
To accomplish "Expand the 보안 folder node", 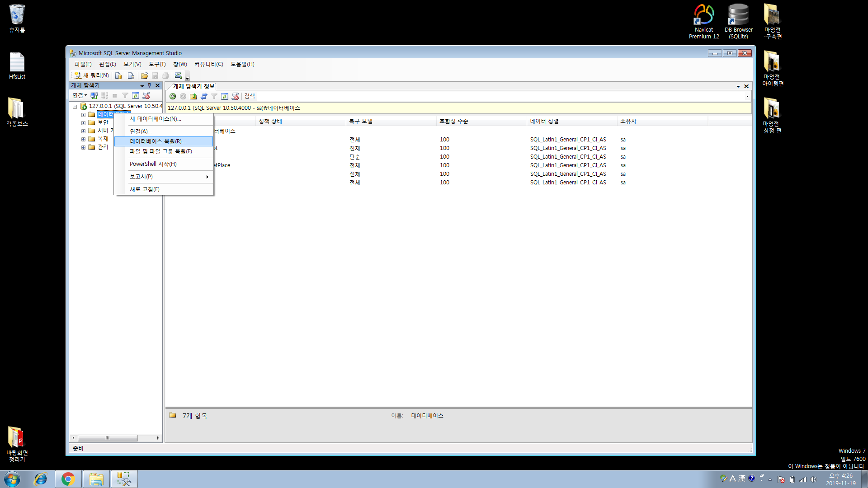I will coord(83,123).
